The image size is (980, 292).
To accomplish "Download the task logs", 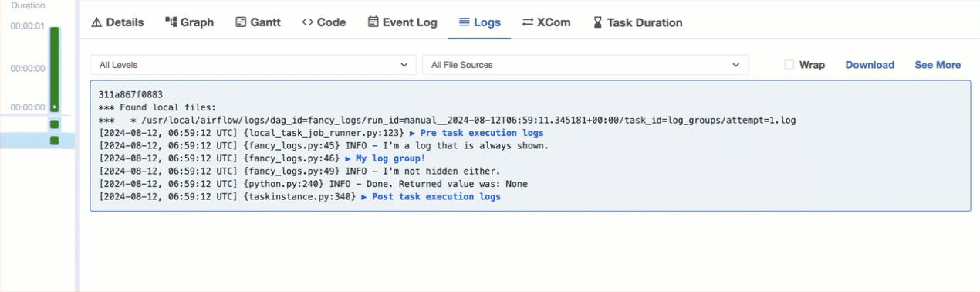I will (x=870, y=65).
